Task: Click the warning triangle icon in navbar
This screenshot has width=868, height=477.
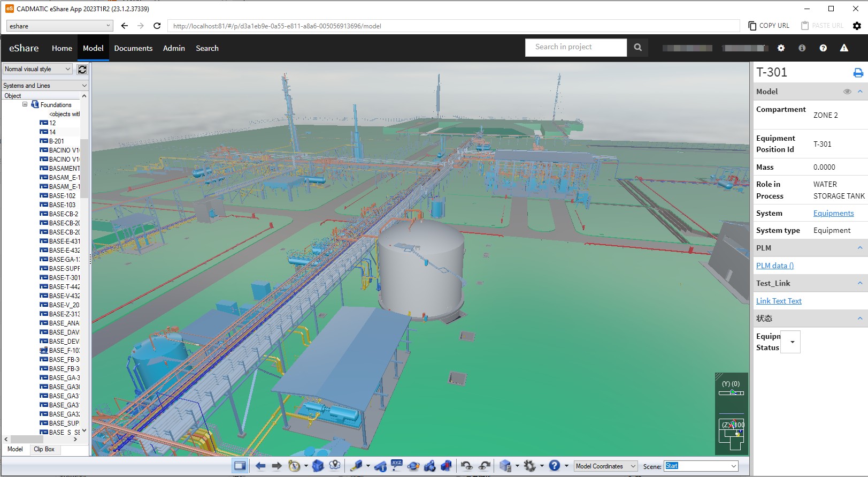Action: [844, 48]
